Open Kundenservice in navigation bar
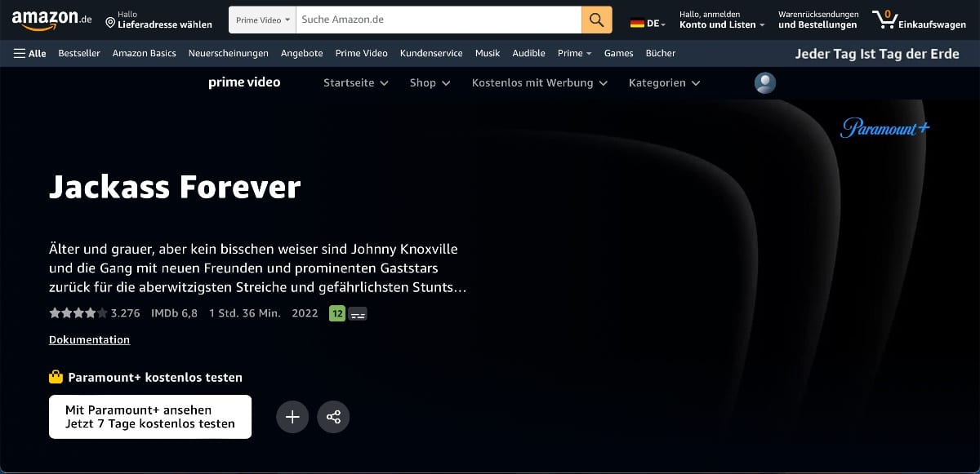The image size is (980, 474). coord(431,53)
